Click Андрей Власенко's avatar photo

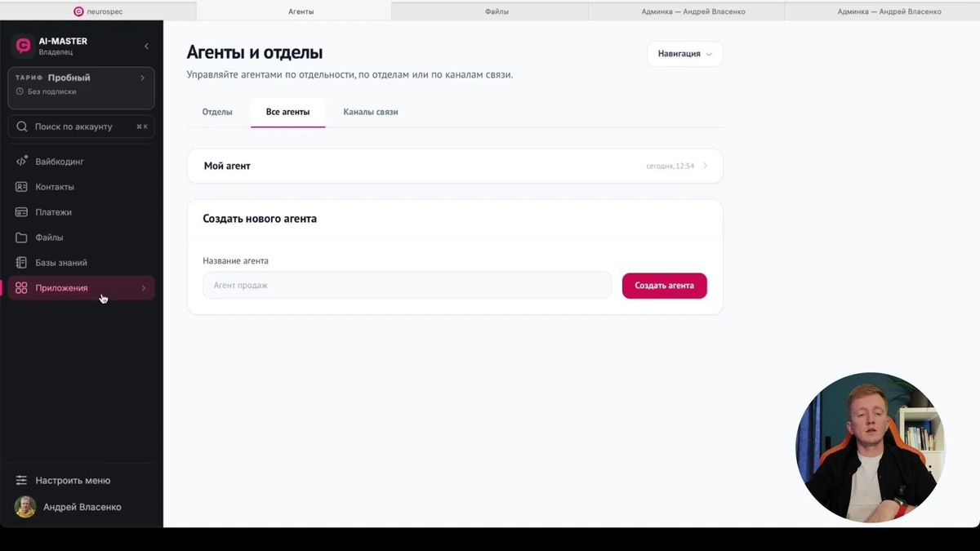(x=25, y=507)
